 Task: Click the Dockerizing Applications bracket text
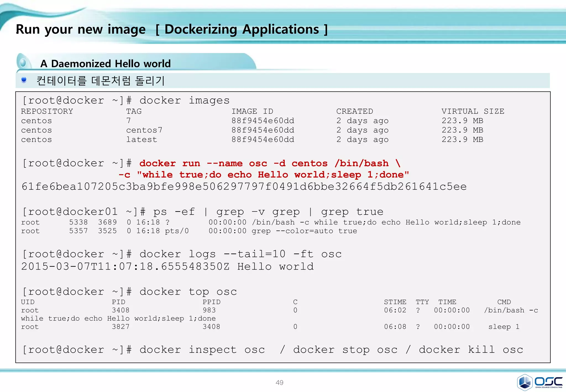pos(242,29)
